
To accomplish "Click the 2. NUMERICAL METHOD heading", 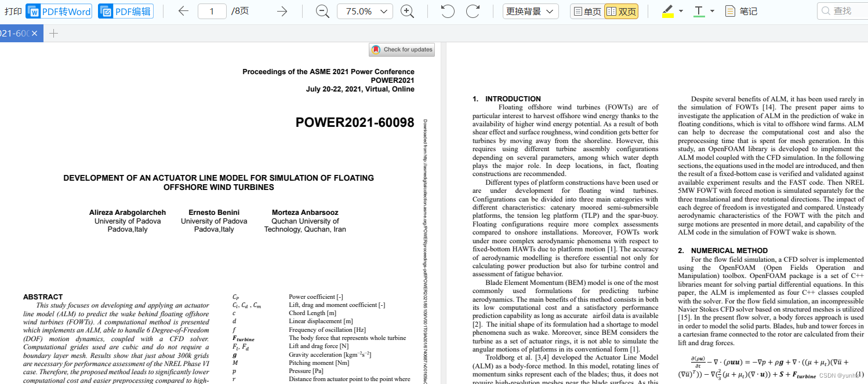I will point(722,251).
